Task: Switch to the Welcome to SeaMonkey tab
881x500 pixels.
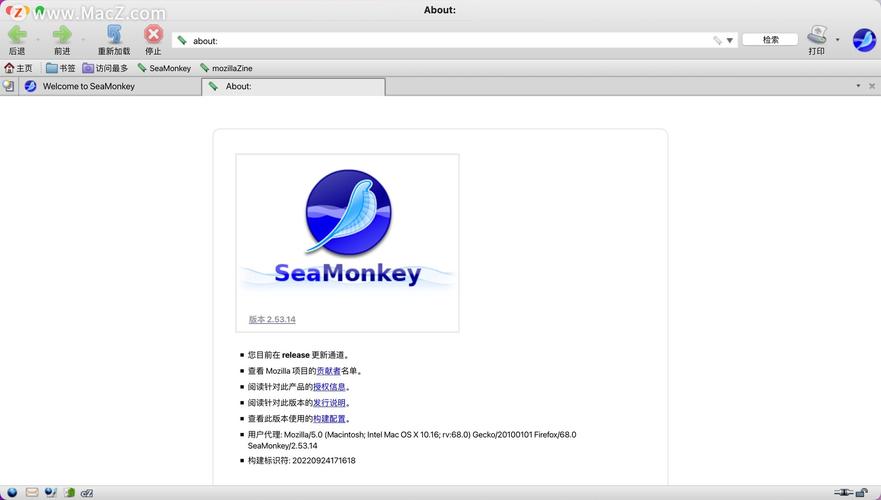Action: click(x=110, y=87)
